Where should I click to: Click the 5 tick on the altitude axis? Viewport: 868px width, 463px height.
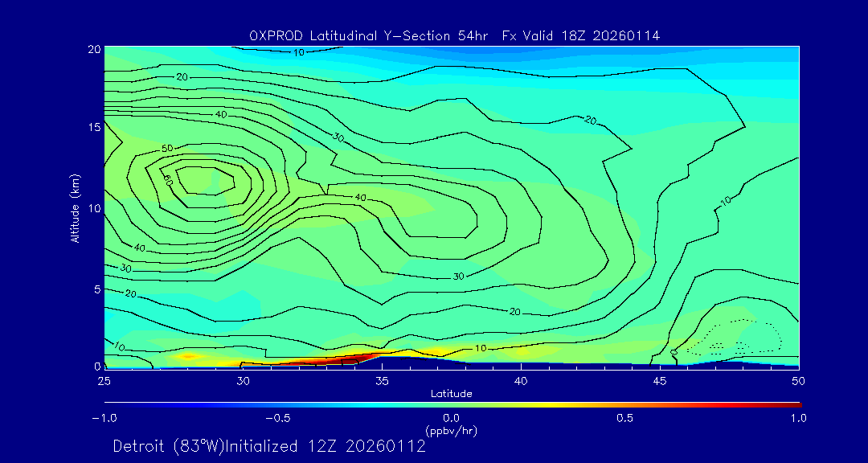tap(95, 289)
